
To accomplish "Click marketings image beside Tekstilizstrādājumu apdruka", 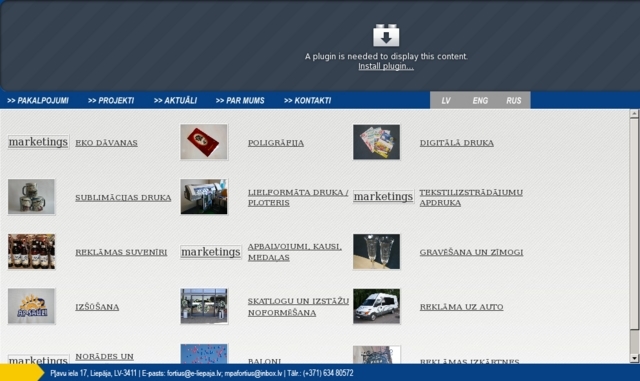I will coord(383,196).
